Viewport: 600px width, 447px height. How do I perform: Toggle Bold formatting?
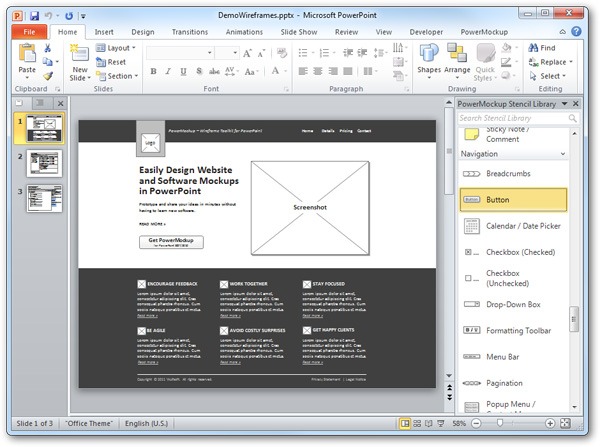(x=153, y=71)
